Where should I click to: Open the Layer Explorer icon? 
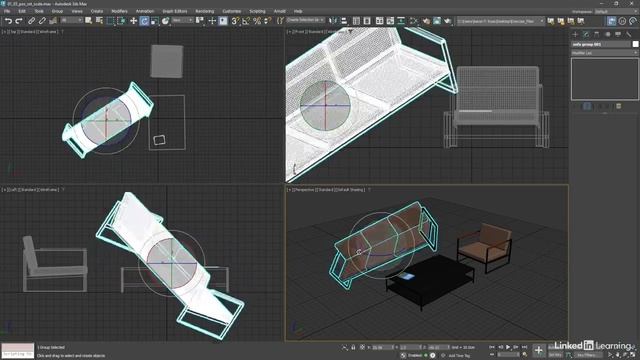[367, 21]
